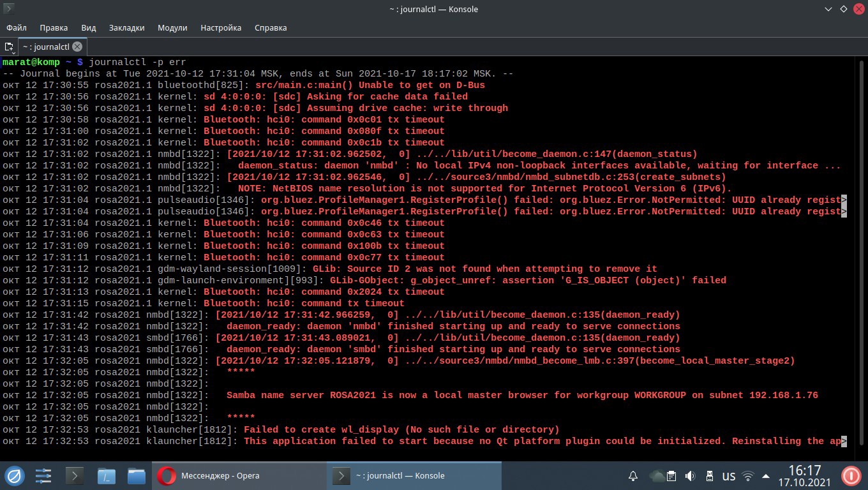Click the red power/logout button
The width and height of the screenshot is (868, 490).
coord(851,476)
